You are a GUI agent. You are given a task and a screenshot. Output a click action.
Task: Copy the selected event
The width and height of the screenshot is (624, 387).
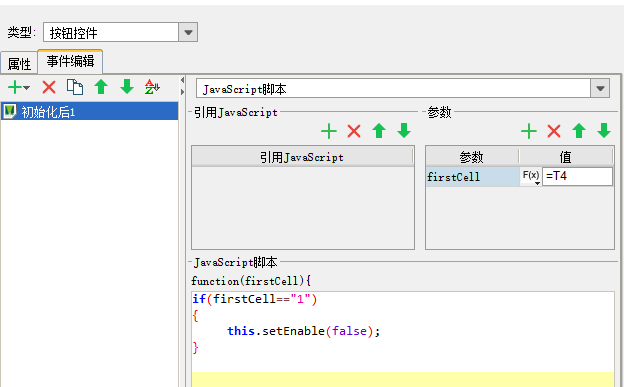[x=75, y=87]
